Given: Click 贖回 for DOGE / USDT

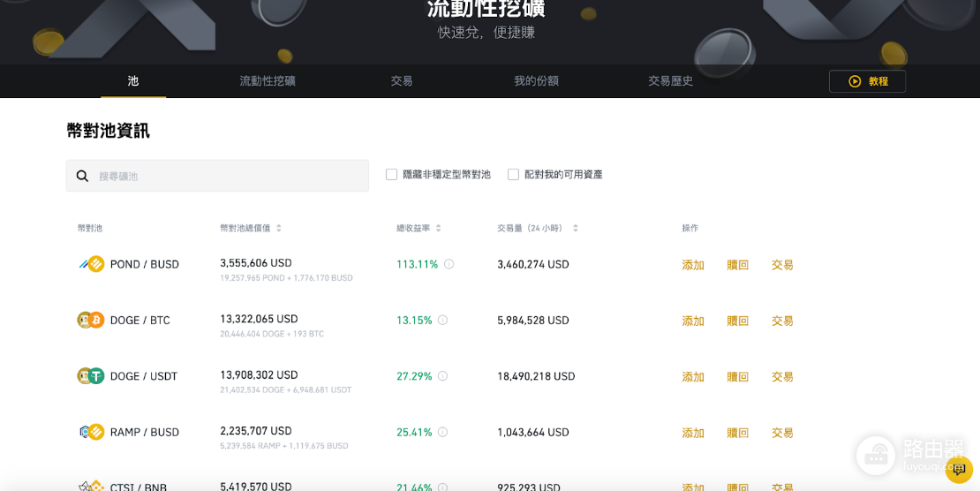Looking at the screenshot, I should pyautogui.click(x=737, y=377).
